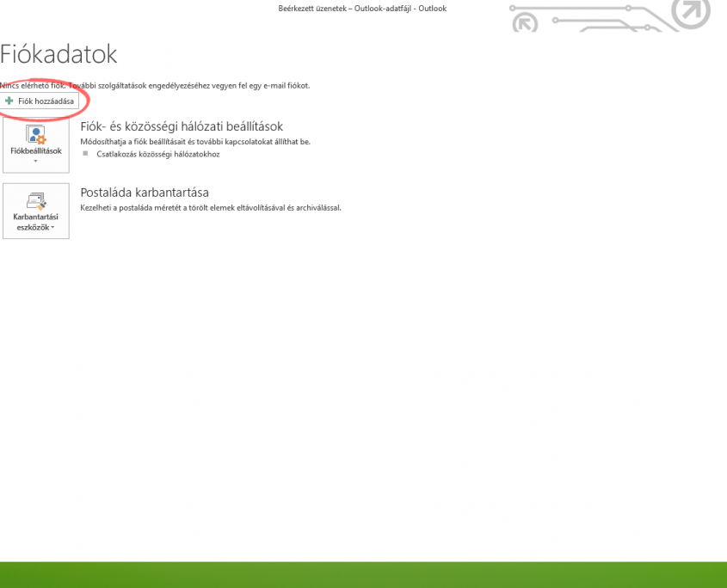
Task: Select the Fiókbeállítások button text
Action: pos(36,150)
